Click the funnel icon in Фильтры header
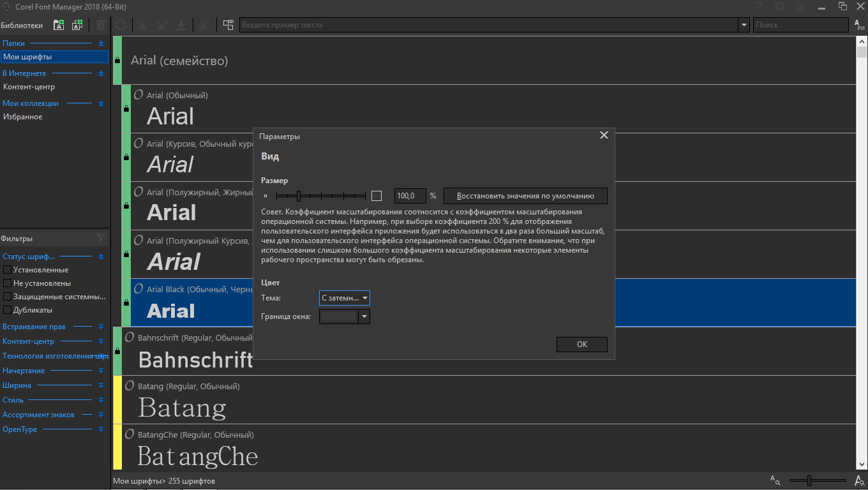Screen dimensions: 868x490 click(101, 238)
